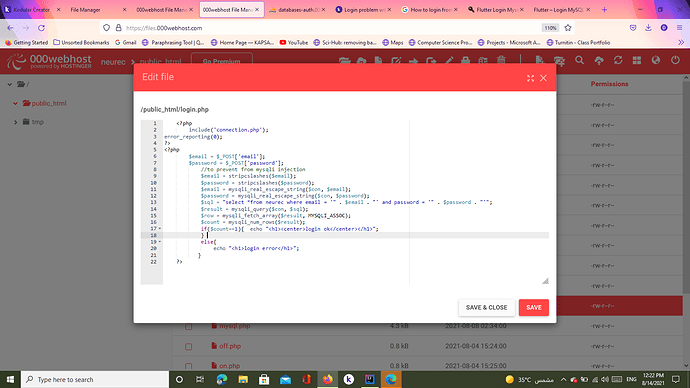The width and height of the screenshot is (690, 388).
Task: Close the Edit file dialog
Action: (543, 78)
